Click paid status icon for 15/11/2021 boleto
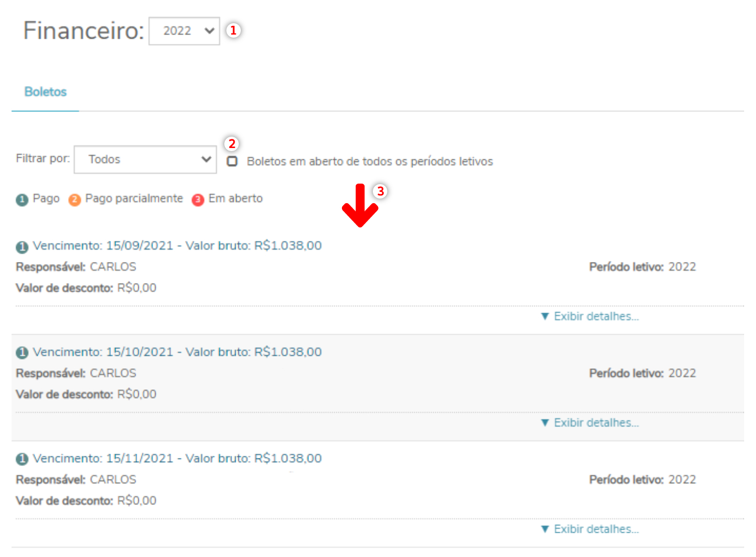Viewport: 756px width, 557px height. 22,459
